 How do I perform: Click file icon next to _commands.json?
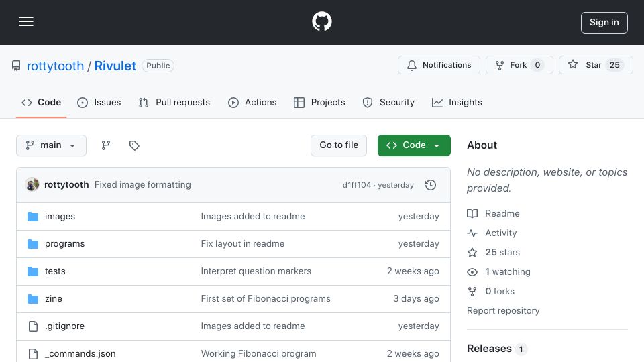coord(33,354)
